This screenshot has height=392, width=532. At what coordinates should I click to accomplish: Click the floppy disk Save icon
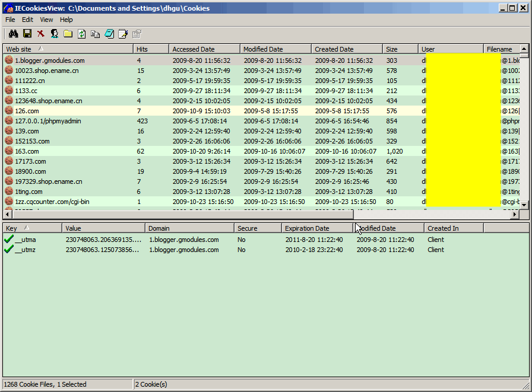tap(27, 34)
